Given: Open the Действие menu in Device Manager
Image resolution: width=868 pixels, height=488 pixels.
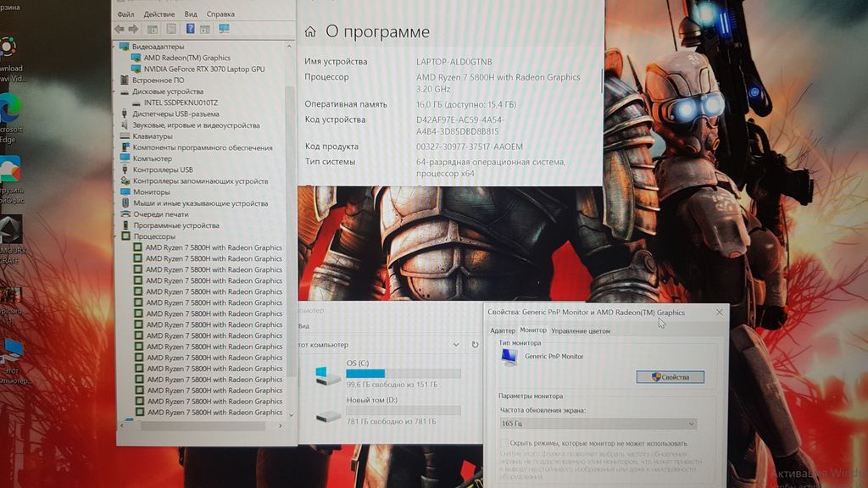Looking at the screenshot, I should pos(159,14).
